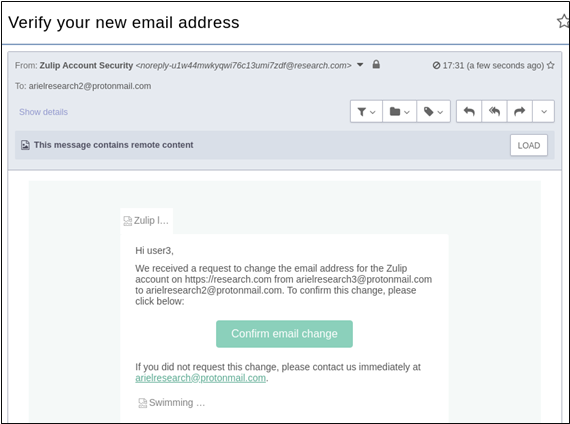
Task: Click the blocked circle icon beside 17:31
Action: pos(436,65)
